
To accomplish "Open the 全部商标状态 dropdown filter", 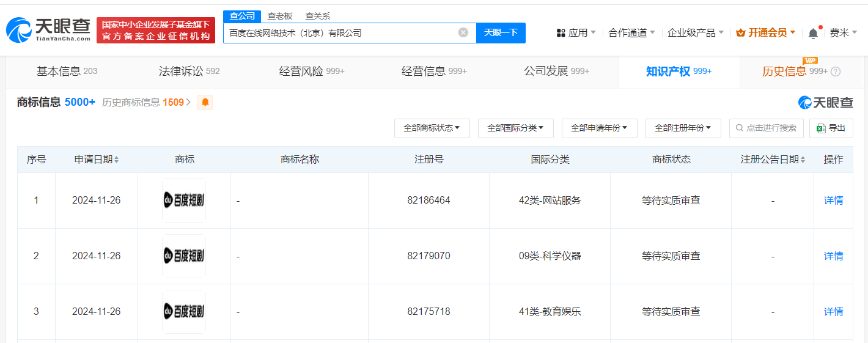I will pos(432,128).
